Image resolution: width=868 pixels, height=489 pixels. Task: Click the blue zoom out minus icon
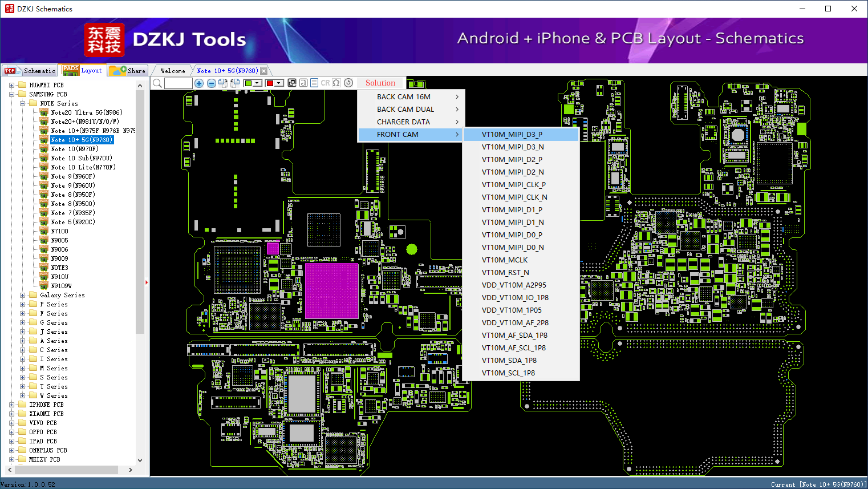(x=212, y=83)
